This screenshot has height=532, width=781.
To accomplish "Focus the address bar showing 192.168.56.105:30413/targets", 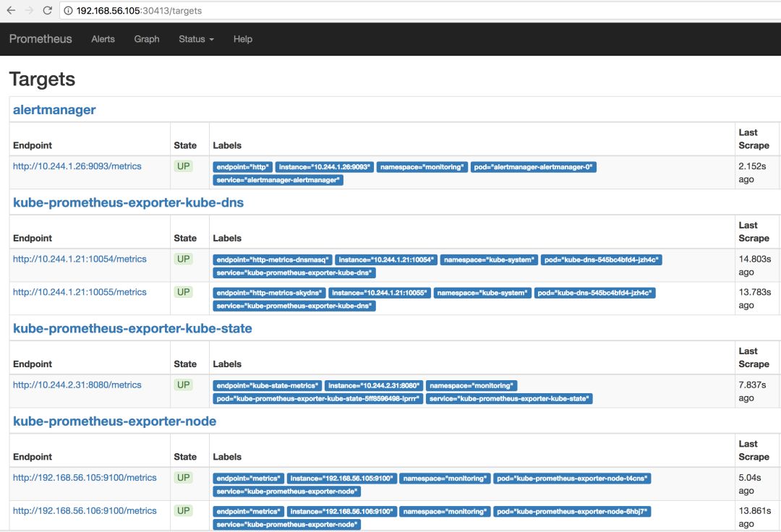I will pos(420,10).
